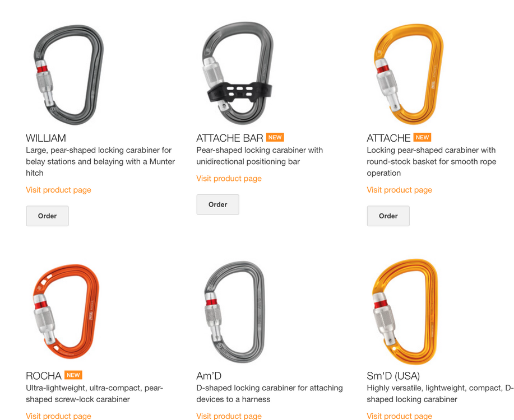Order the ATTACHE BAR carabiner
The height and width of the screenshot is (420, 514).
(217, 204)
